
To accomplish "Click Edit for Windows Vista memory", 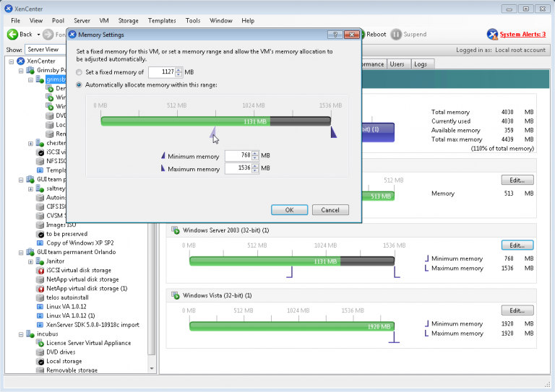I will 517,310.
